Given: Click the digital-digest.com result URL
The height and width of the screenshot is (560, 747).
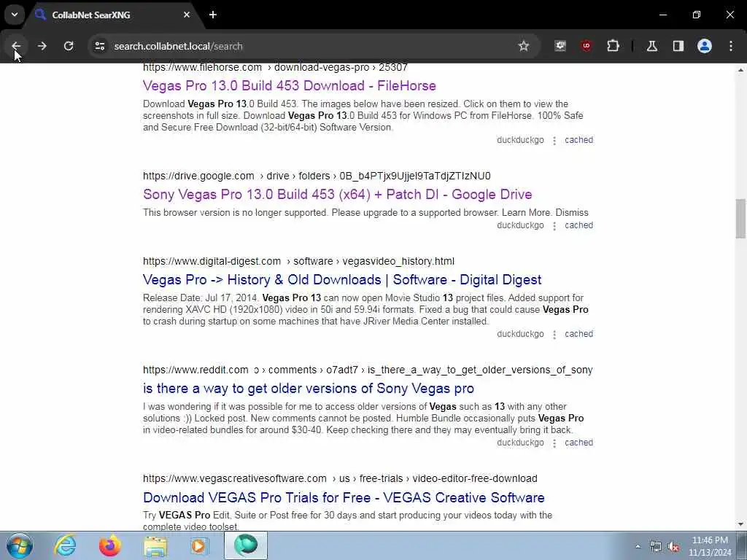Looking at the screenshot, I should click(298, 261).
